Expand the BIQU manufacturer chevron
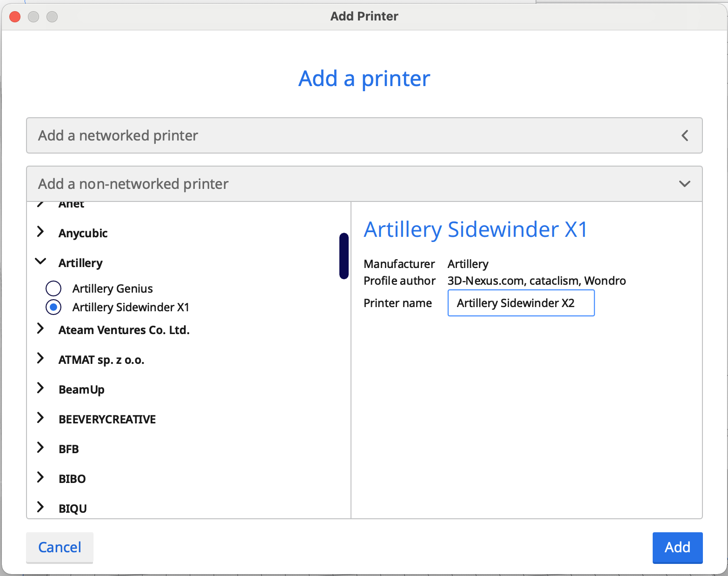 (x=40, y=507)
